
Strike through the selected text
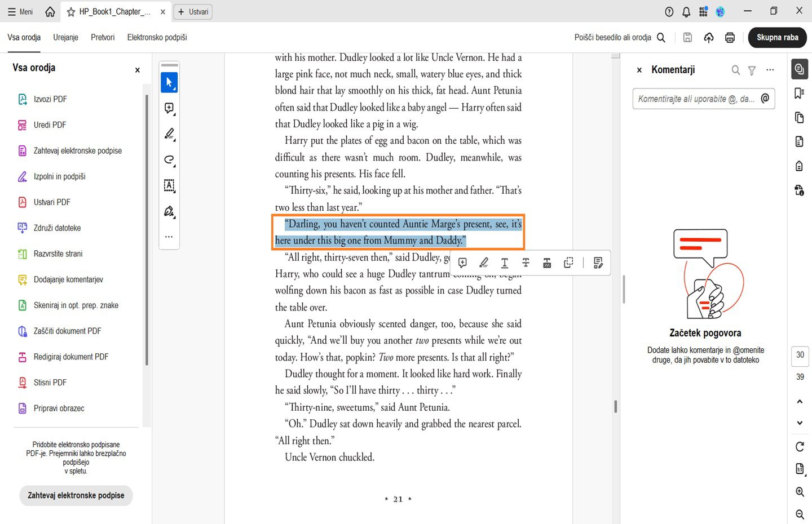click(526, 263)
